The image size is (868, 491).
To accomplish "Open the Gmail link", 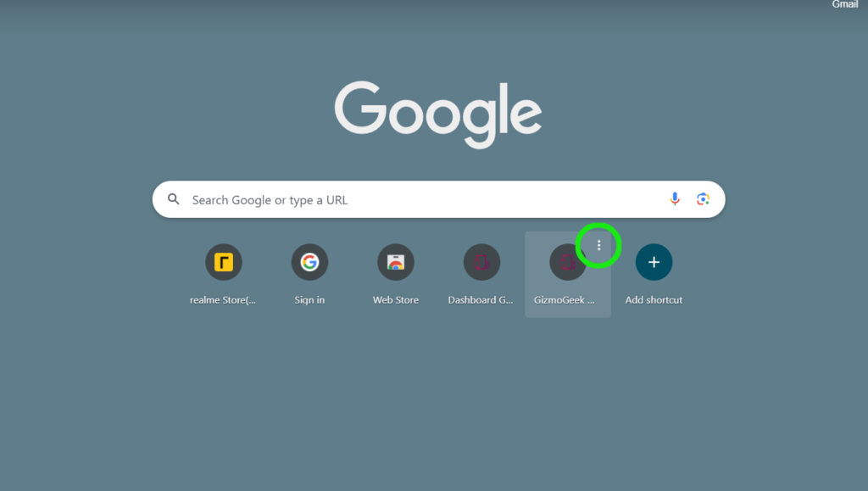I will [845, 4].
